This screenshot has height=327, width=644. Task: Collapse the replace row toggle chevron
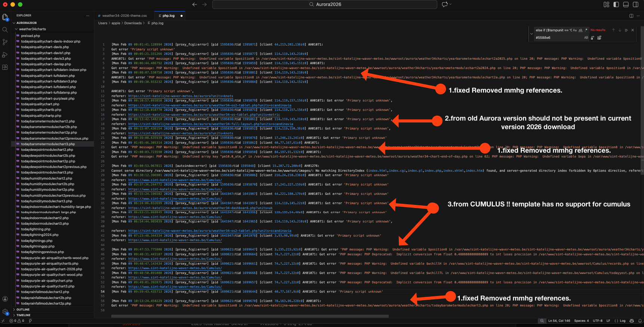tap(531, 34)
